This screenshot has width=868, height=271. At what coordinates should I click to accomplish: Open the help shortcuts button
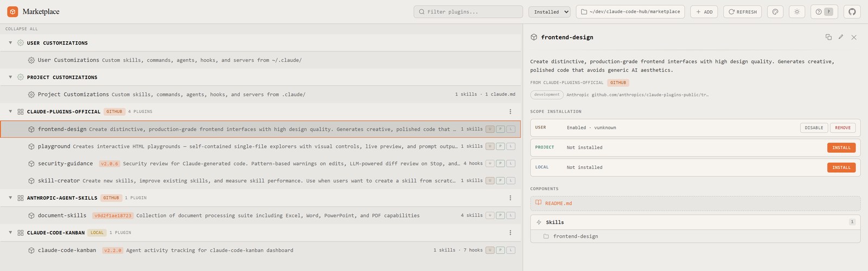[824, 12]
